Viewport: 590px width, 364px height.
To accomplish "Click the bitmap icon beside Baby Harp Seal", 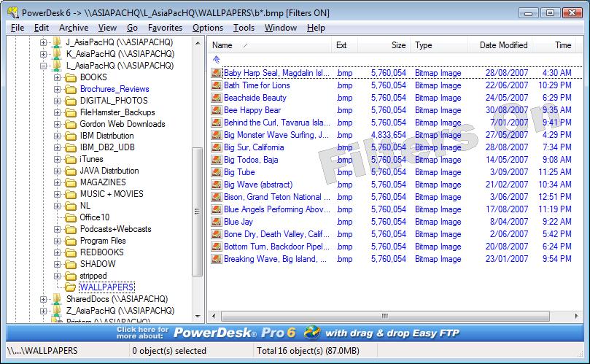I will click(216, 73).
